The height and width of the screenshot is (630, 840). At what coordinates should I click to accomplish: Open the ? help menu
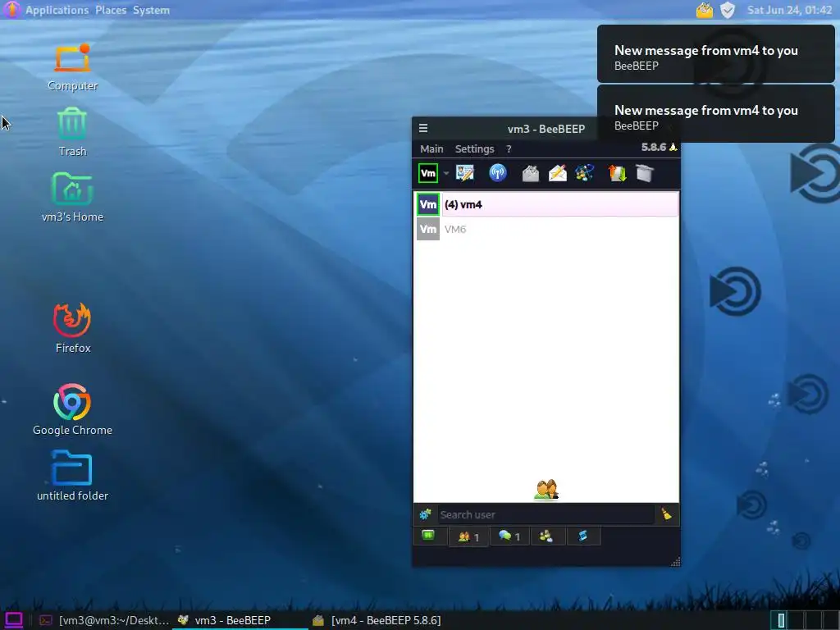tap(509, 149)
